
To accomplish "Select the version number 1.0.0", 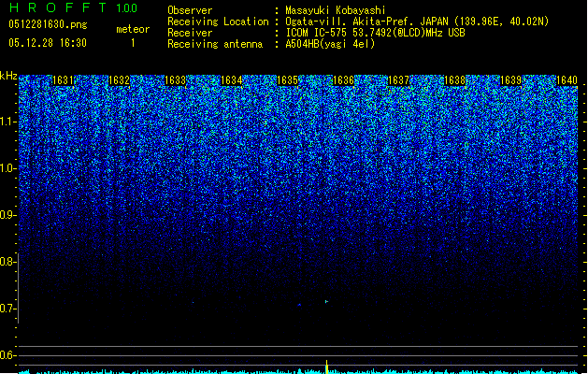I will 127,8.
